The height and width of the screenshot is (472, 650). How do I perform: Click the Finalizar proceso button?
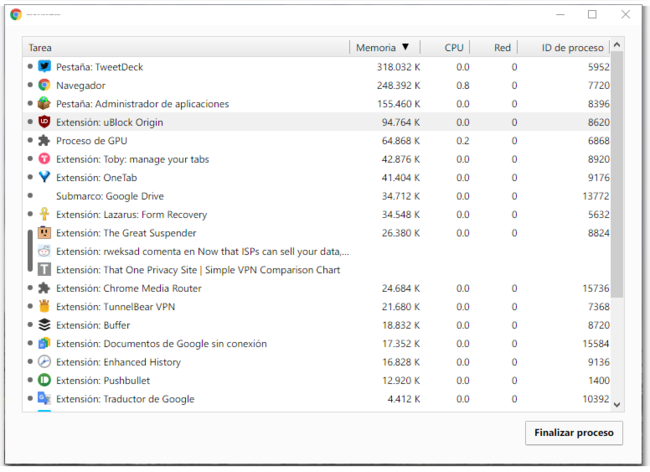[574, 433]
